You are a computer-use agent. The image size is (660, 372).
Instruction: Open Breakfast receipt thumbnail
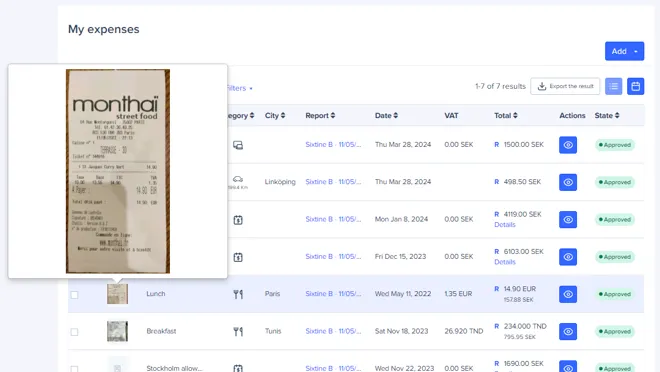pyautogui.click(x=117, y=331)
